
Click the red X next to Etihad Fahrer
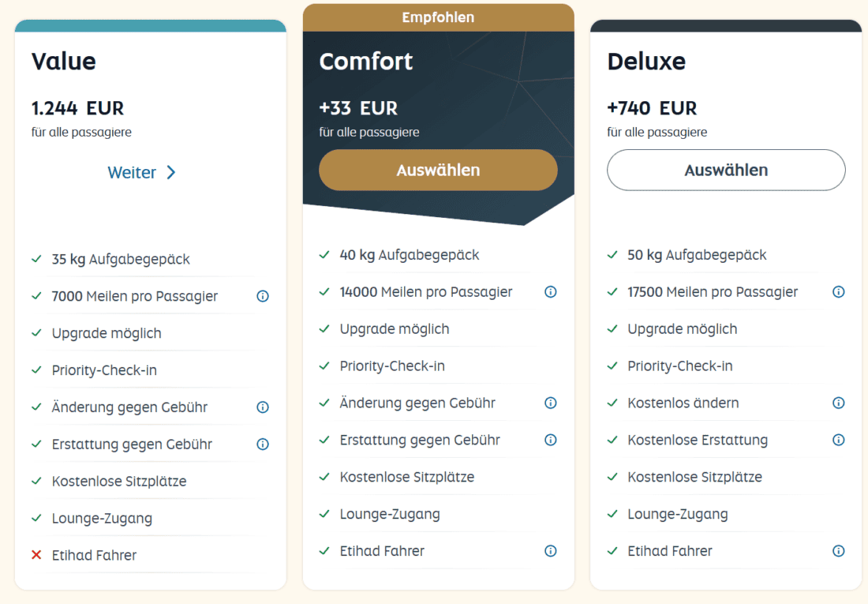coord(36,555)
